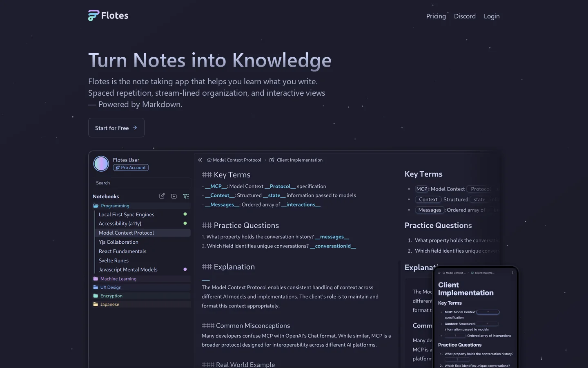
Task: Click the Pro Account badge
Action: (x=131, y=168)
